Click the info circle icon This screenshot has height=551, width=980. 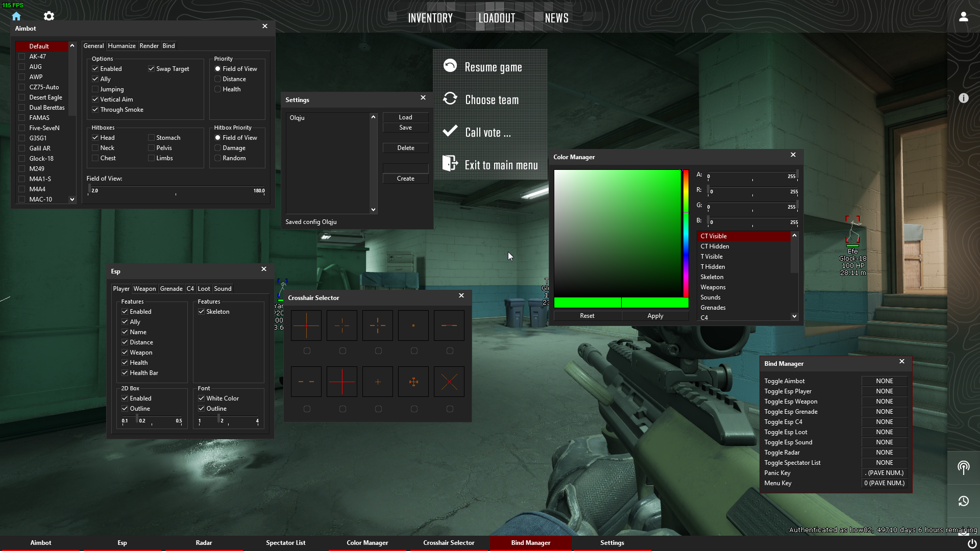(x=963, y=98)
